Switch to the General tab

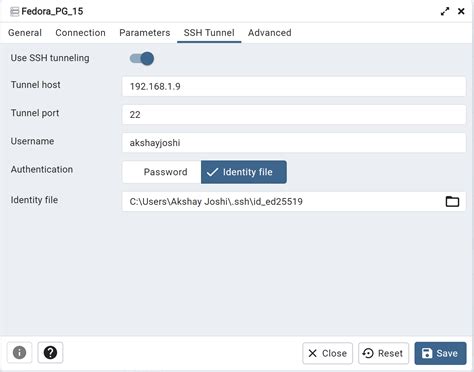click(25, 33)
